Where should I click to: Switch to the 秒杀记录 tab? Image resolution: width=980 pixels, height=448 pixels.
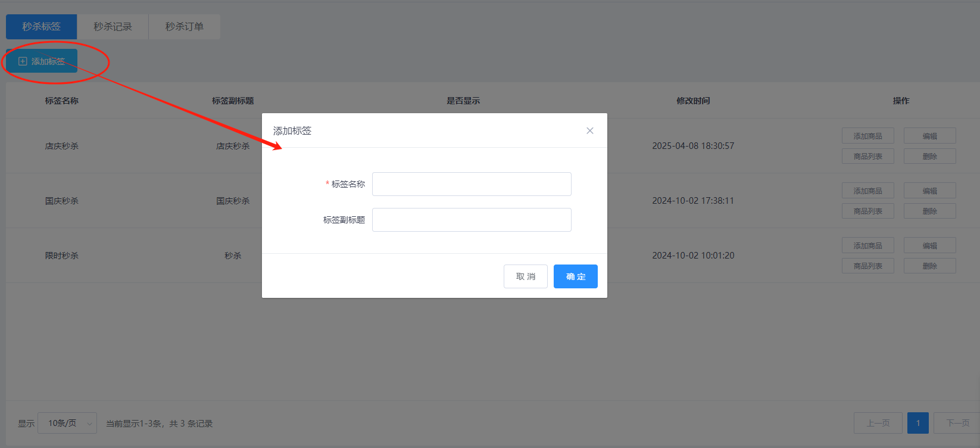(113, 27)
